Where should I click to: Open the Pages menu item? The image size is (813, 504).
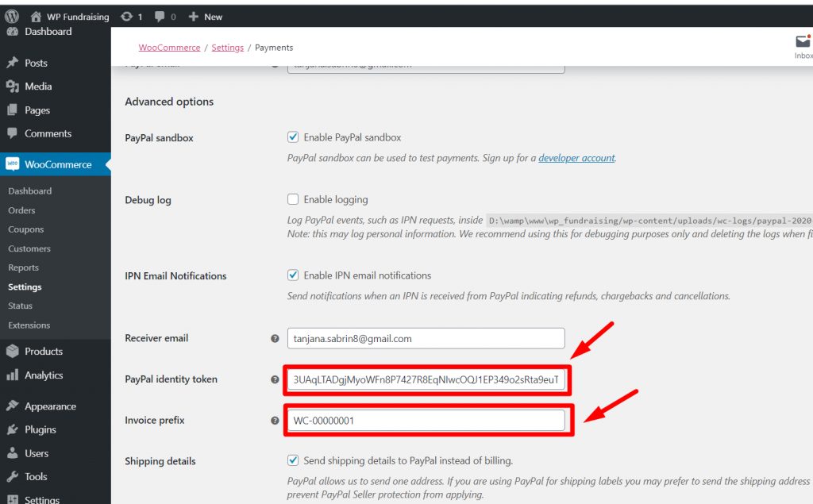(x=37, y=110)
